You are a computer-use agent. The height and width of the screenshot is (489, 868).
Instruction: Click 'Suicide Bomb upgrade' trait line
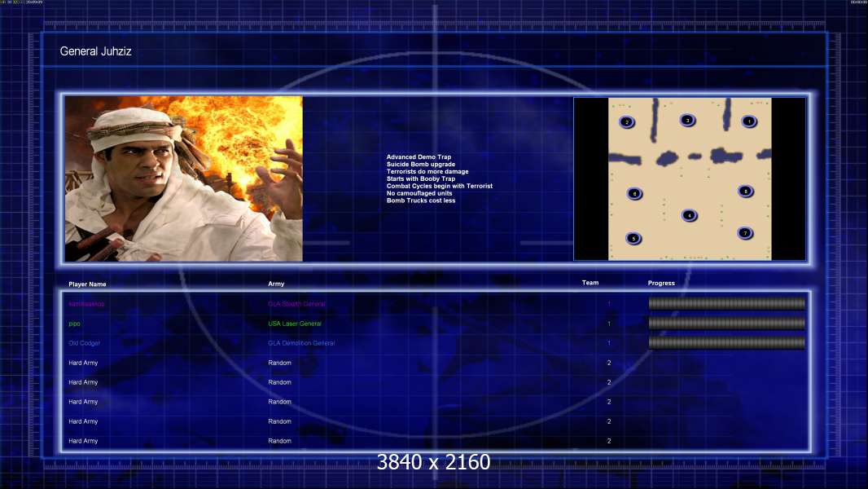coord(421,165)
